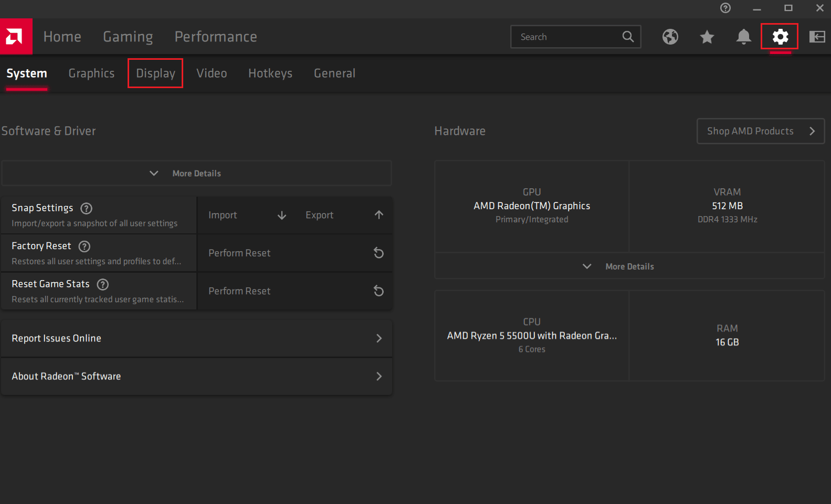This screenshot has height=504, width=831.
Task: Click Export snap settings button
Action: coord(344,215)
